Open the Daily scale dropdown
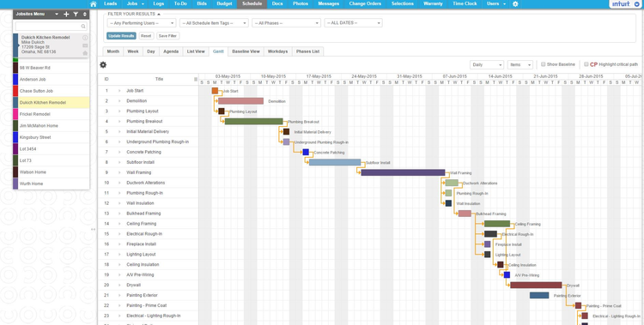The image size is (644, 325). point(487,65)
